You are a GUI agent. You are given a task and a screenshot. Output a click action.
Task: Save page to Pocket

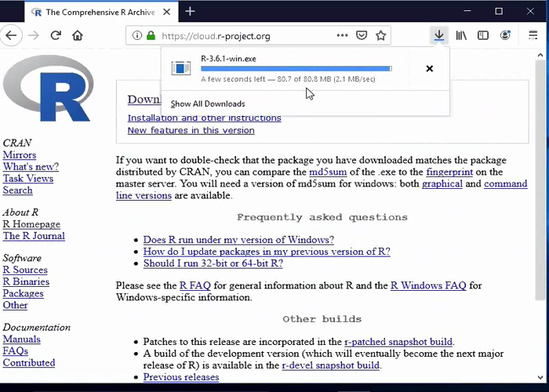click(x=362, y=35)
